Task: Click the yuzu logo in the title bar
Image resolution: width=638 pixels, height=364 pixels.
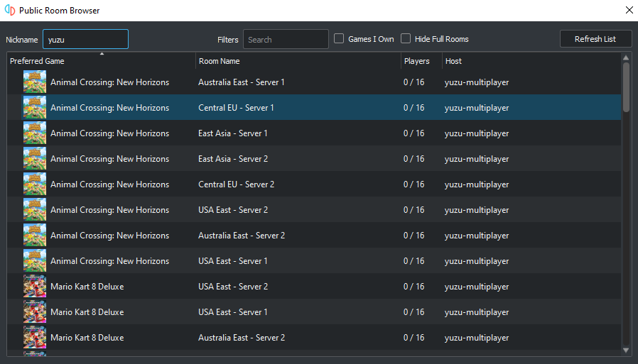Action: (10, 10)
